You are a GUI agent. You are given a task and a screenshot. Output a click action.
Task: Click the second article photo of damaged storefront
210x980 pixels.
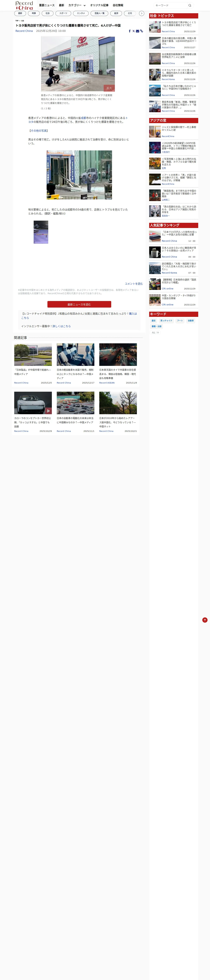point(79,175)
